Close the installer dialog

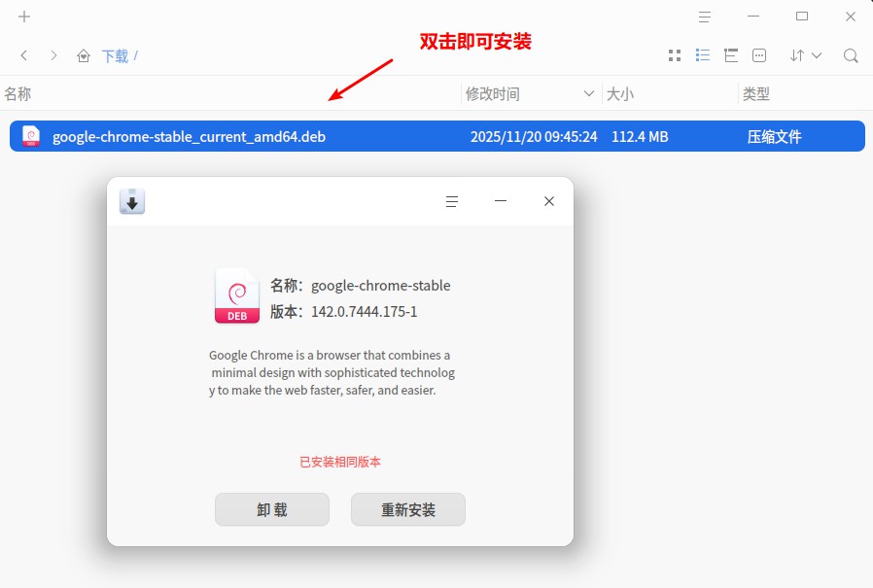(549, 201)
